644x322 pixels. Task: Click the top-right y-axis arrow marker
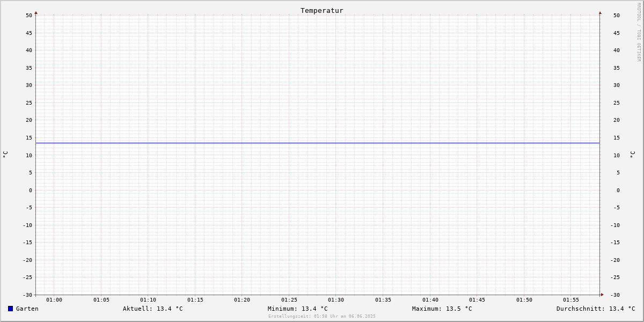coord(600,13)
